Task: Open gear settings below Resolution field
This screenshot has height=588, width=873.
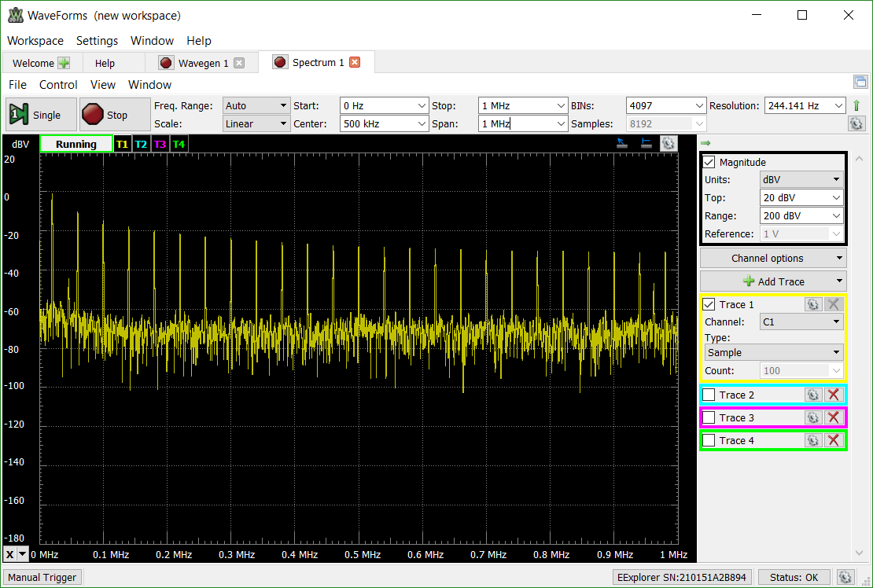Action: (856, 123)
